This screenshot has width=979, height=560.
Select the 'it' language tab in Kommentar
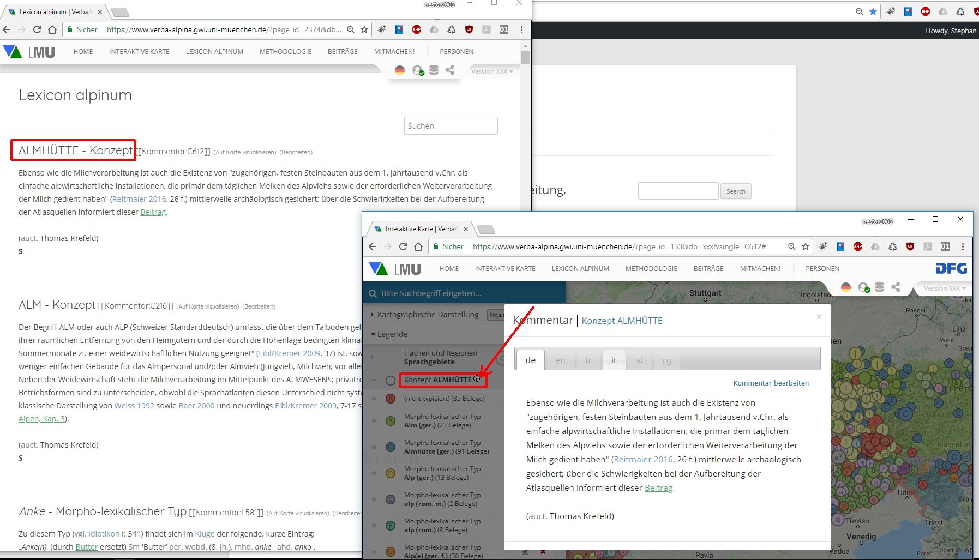(614, 360)
